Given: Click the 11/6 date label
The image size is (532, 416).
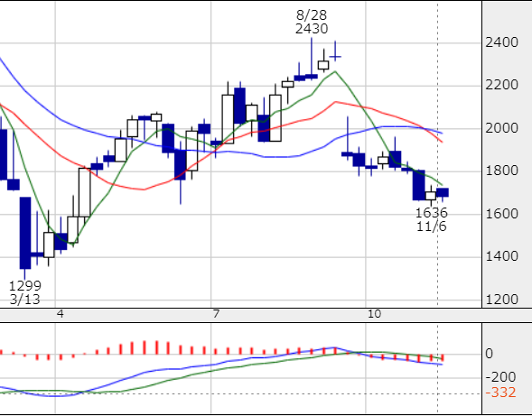Looking at the screenshot, I should click(x=432, y=226).
